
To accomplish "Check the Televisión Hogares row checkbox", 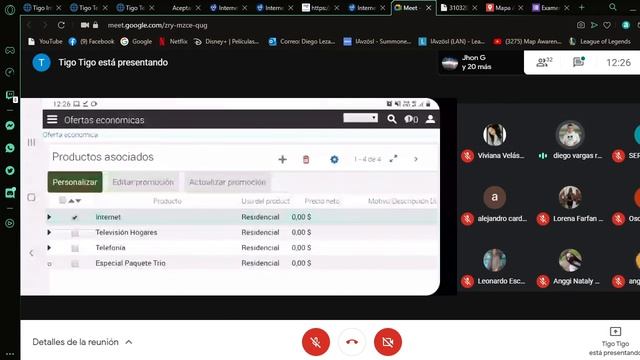I will (x=75, y=233).
